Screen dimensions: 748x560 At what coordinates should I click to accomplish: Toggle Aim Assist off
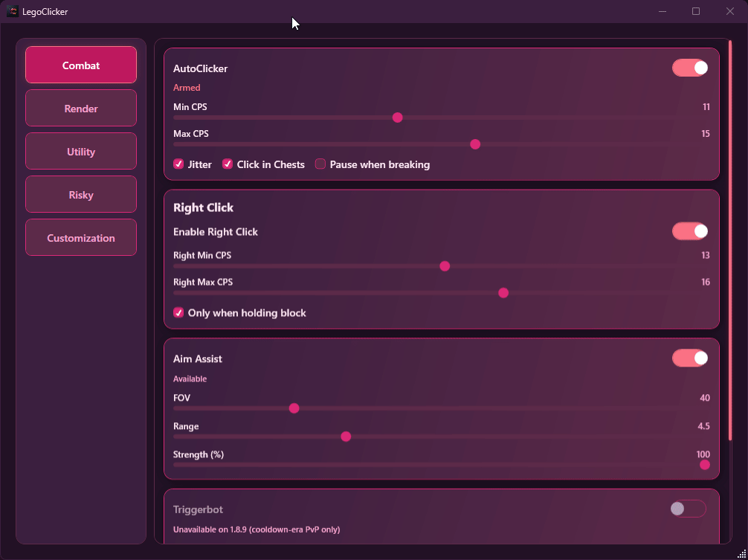tap(690, 358)
